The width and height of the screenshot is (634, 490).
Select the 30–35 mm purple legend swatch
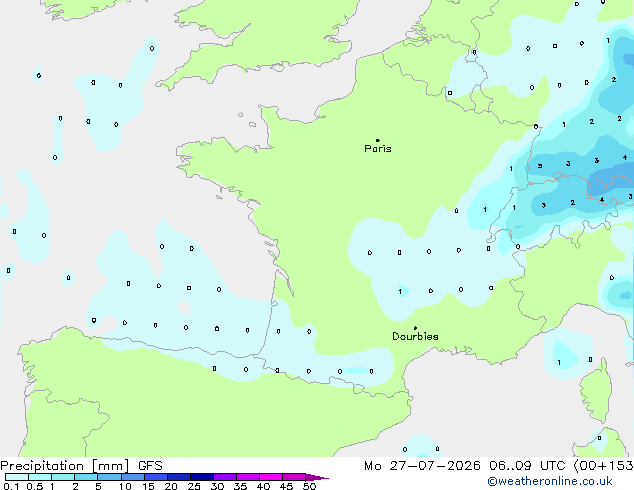pos(225,477)
